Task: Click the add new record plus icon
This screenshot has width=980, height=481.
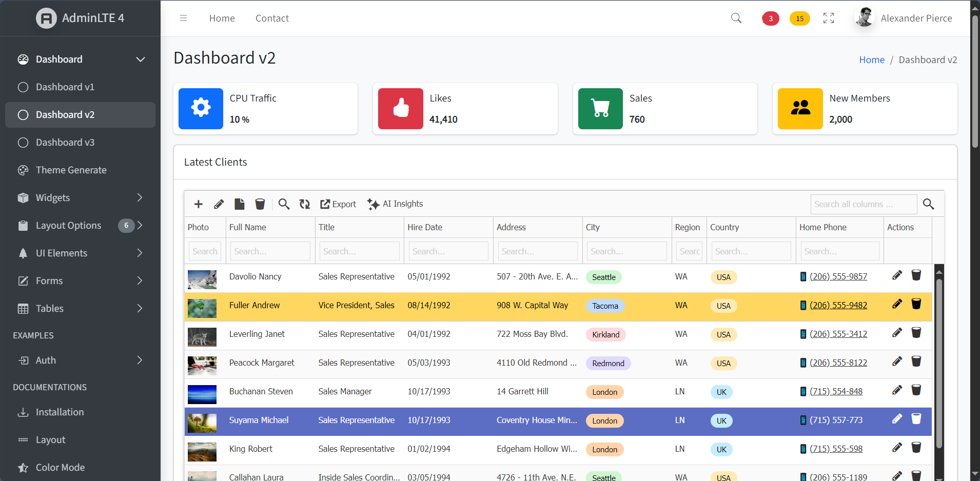Action: 198,204
